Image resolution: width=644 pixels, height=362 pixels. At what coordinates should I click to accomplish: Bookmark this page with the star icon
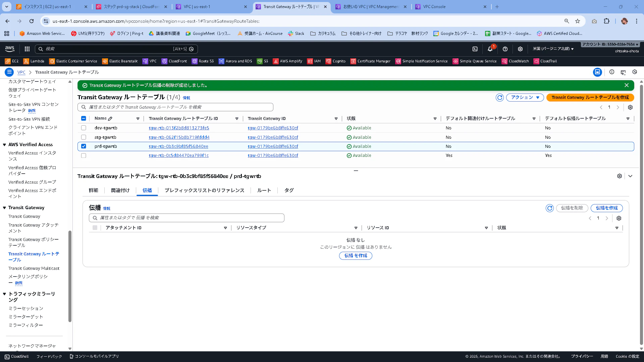(578, 21)
